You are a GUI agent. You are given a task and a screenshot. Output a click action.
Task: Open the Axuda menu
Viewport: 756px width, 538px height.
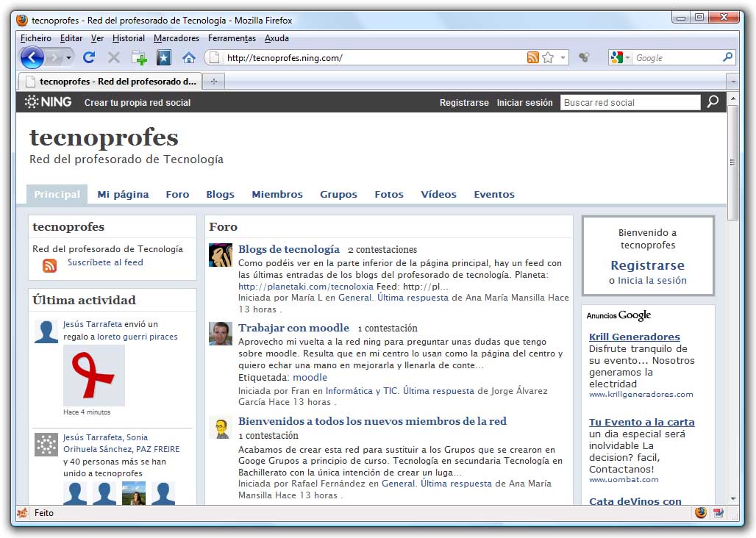pos(277,38)
